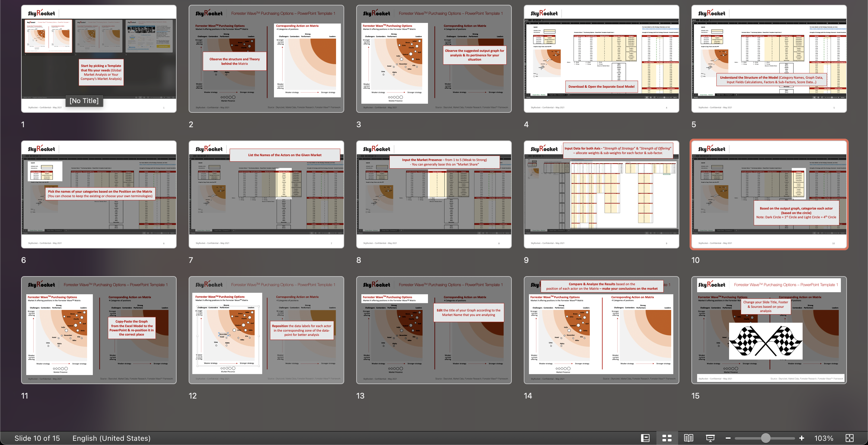The height and width of the screenshot is (445, 868).
Task: Click English (United States) language indicator
Action: [111, 438]
